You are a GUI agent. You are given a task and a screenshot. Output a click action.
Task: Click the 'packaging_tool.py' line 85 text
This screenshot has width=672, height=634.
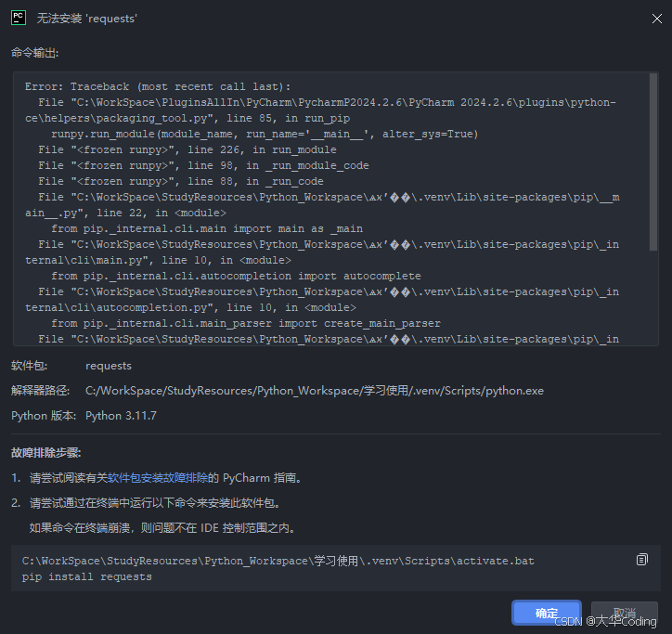[187, 118]
